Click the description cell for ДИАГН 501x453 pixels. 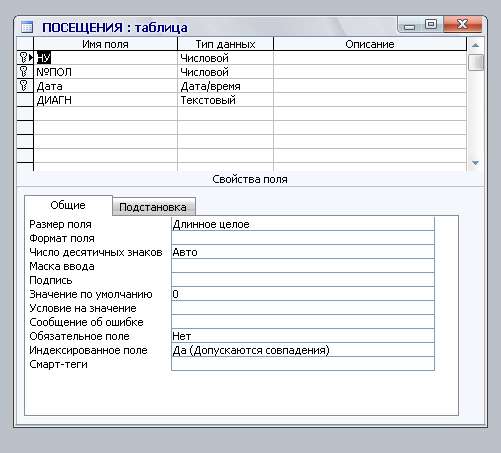tap(370, 100)
